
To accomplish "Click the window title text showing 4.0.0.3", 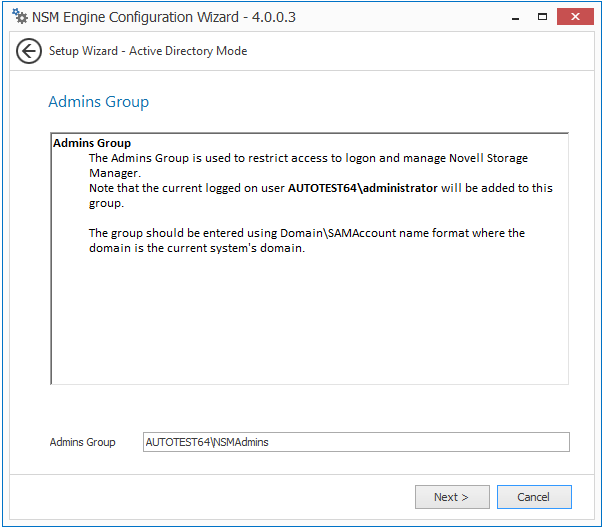I will click(x=165, y=17).
